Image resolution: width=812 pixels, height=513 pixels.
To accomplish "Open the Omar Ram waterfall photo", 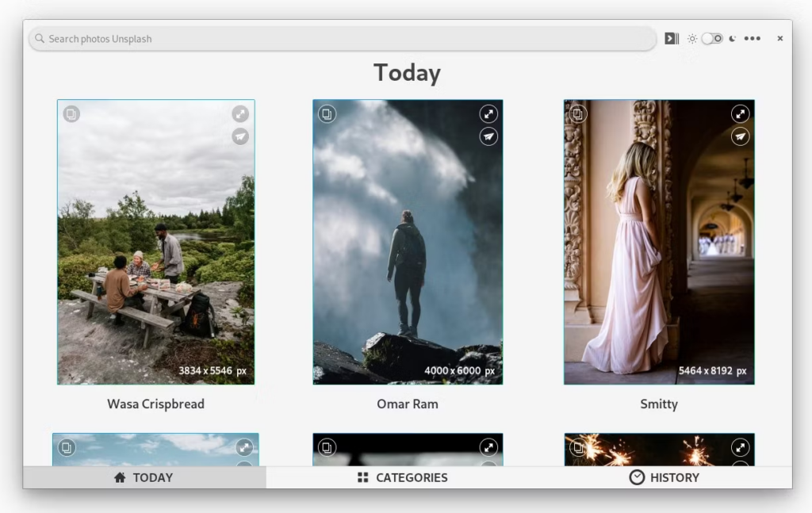I will click(x=408, y=242).
